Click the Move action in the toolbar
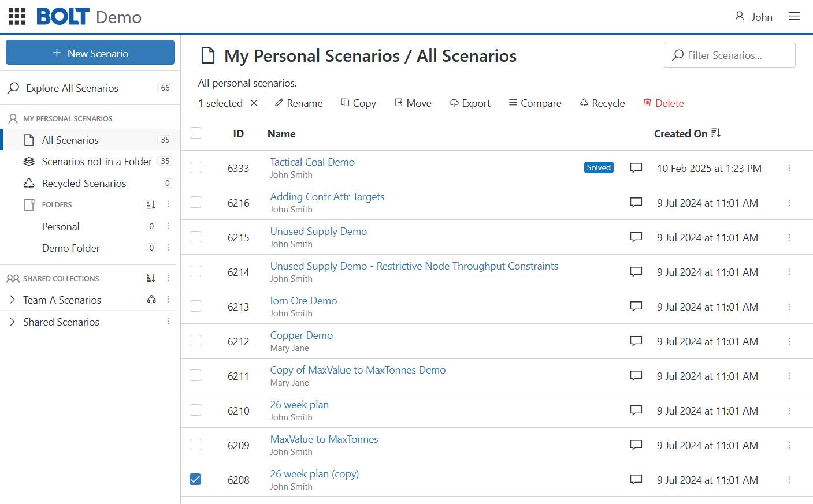This screenshot has height=504, width=813. [413, 103]
